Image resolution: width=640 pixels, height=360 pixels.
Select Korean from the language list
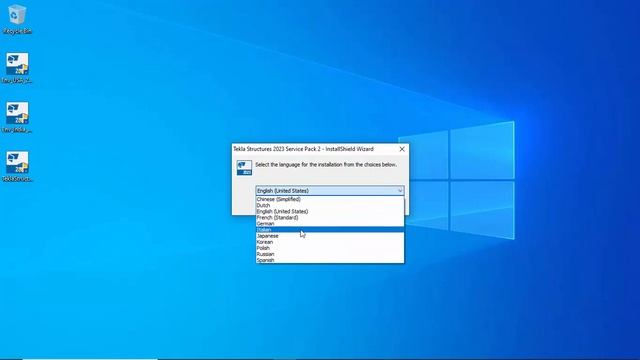point(330,242)
